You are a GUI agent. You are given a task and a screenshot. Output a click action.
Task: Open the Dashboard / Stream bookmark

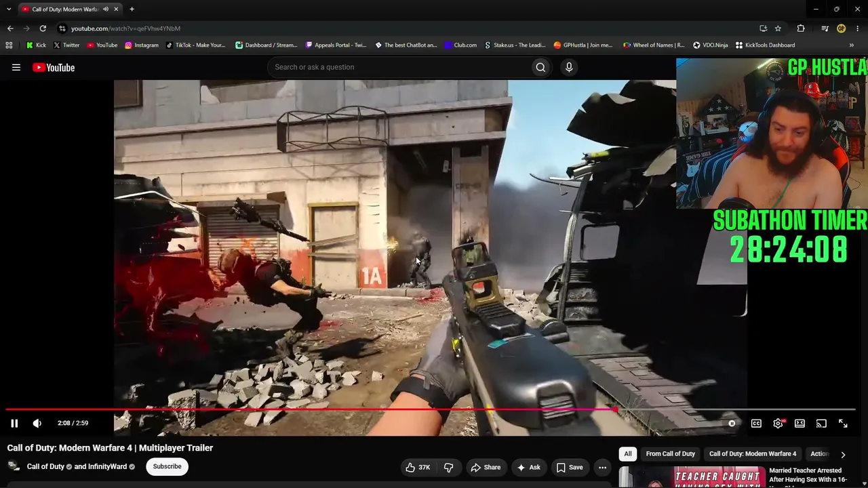pos(266,45)
